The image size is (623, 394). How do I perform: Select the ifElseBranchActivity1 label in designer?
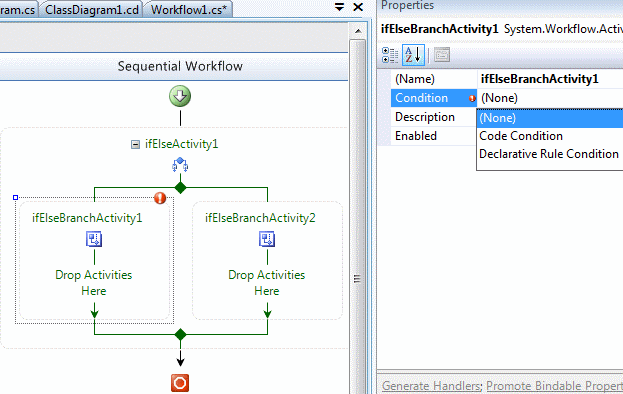click(x=87, y=218)
